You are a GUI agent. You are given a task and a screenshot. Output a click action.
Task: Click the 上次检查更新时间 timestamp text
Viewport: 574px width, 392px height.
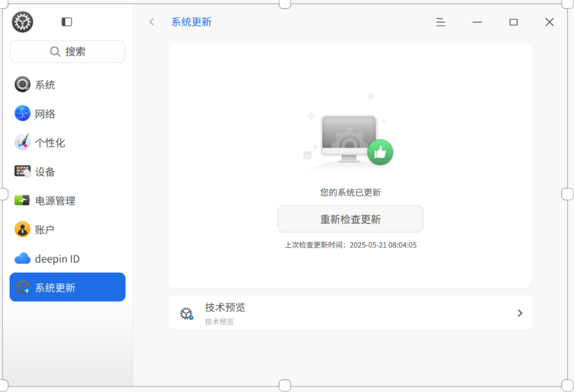350,245
